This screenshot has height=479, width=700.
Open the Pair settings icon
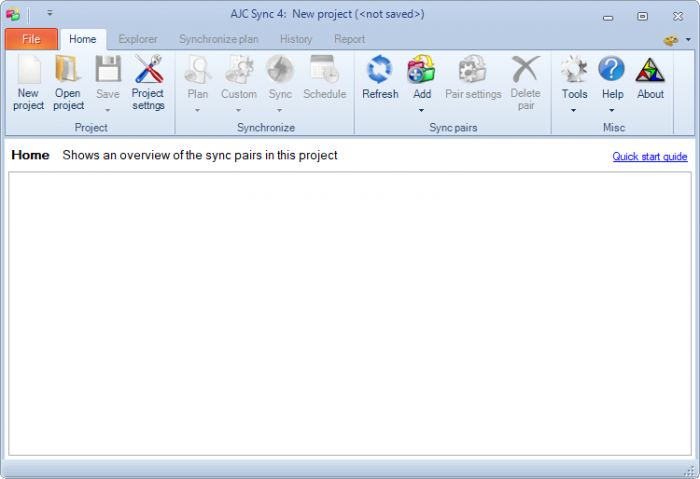(473, 69)
